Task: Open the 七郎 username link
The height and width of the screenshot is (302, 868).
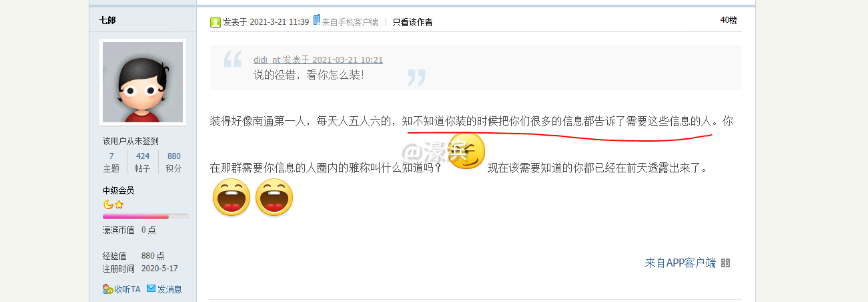Action: click(x=107, y=21)
